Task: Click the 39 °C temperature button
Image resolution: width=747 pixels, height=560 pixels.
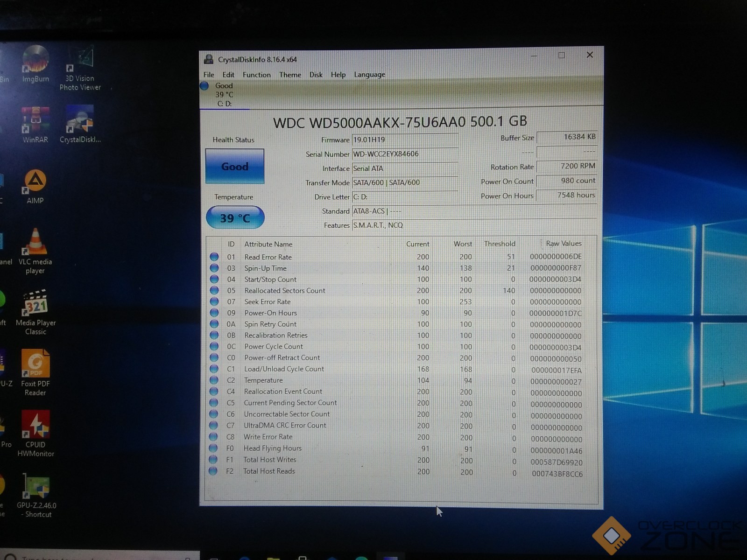Action: click(235, 218)
